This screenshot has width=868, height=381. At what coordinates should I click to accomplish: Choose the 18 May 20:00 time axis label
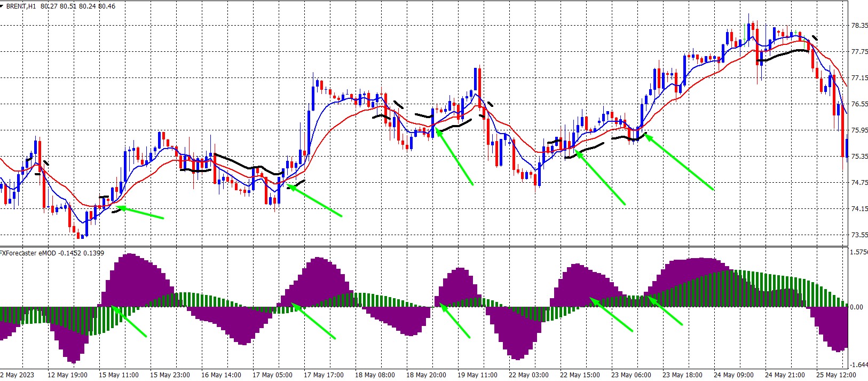click(426, 375)
